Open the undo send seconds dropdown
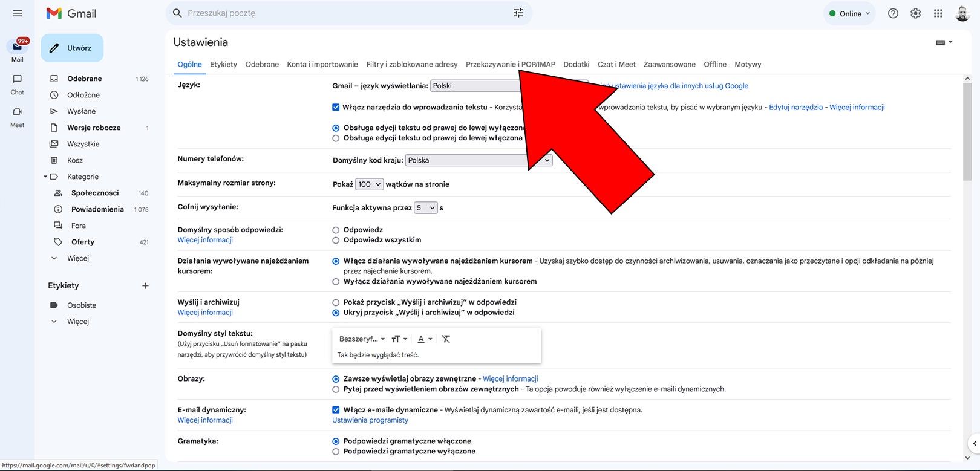Viewport: 980px width, 471px height. pos(426,208)
